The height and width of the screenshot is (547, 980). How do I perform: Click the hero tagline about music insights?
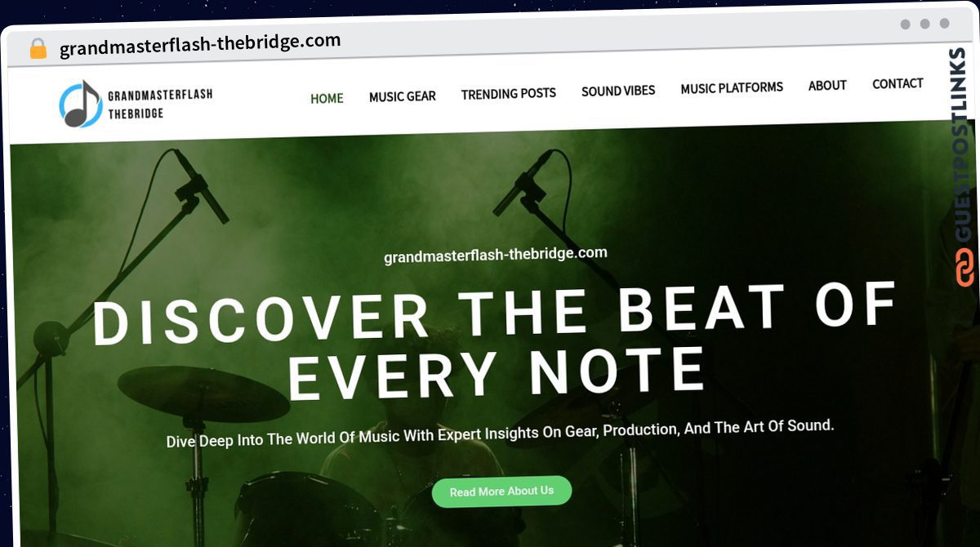pyautogui.click(x=500, y=433)
